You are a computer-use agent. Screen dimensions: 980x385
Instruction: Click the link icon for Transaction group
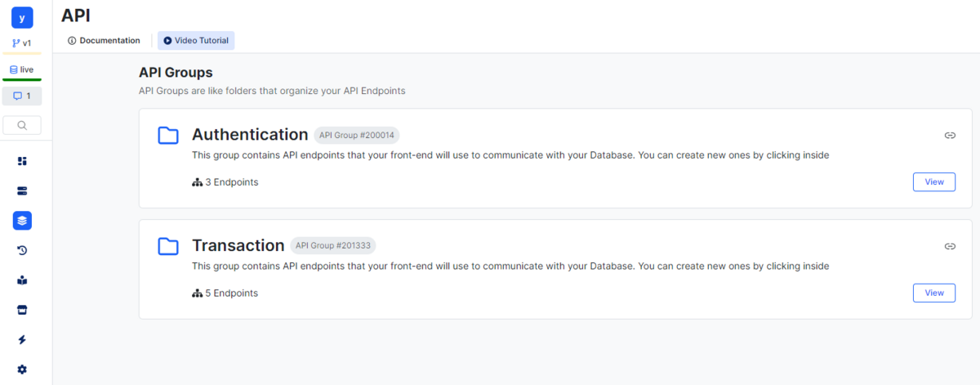click(950, 246)
